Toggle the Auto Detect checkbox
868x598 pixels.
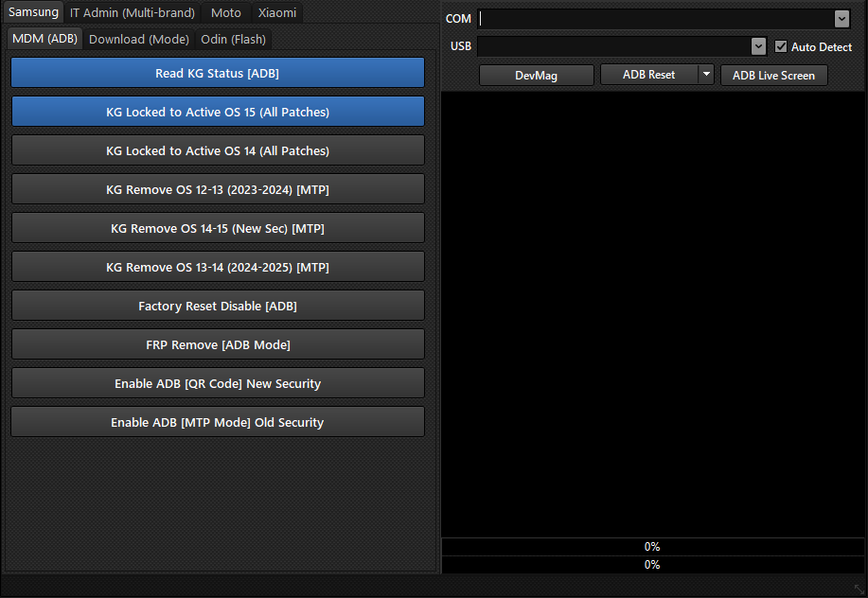coord(781,47)
